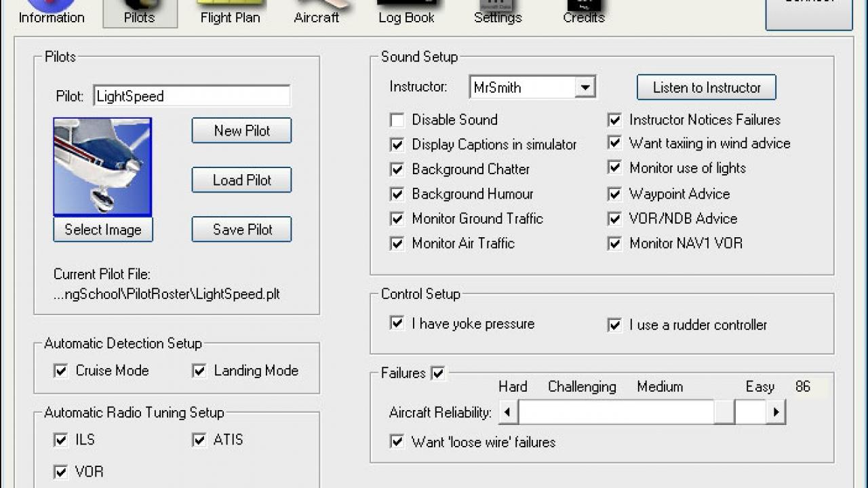Click the Information tab icon
This screenshot has height=488, width=868.
(51, 8)
